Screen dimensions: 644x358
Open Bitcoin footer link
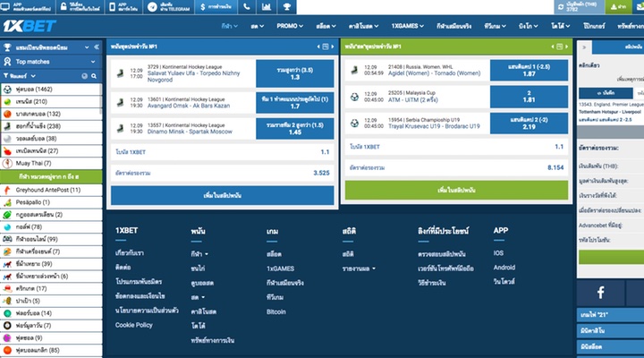point(276,312)
